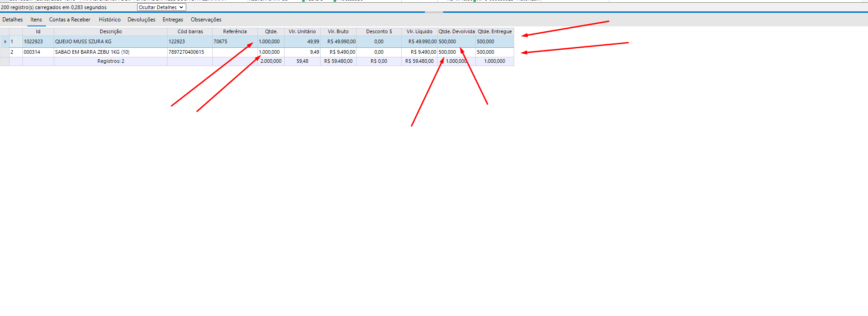Click the Desconto $ column header
Viewport: 868px width, 316px height.
pos(379,31)
